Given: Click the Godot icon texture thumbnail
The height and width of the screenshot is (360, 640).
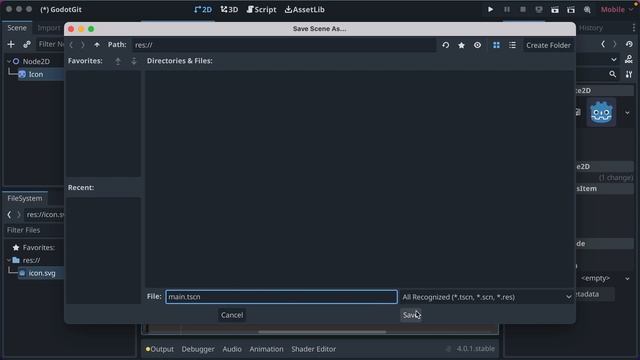Looking at the screenshot, I should tap(601, 112).
